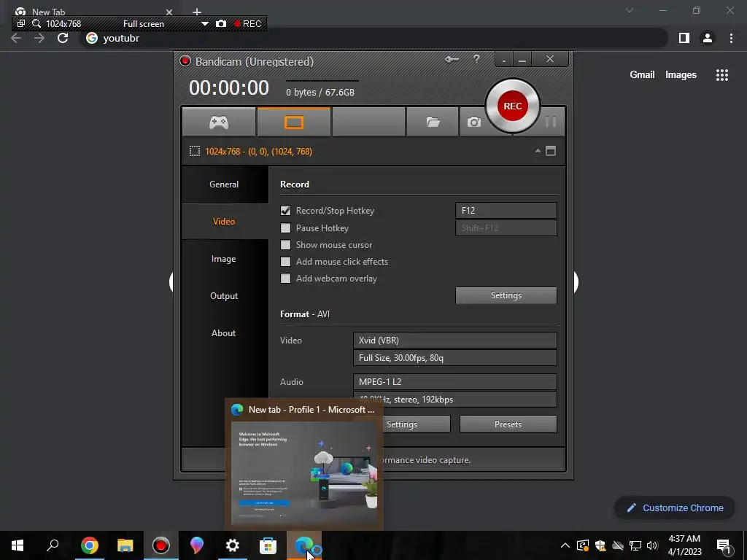This screenshot has width=747, height=560.
Task: Open Bandicam help question mark
Action: pyautogui.click(x=476, y=59)
